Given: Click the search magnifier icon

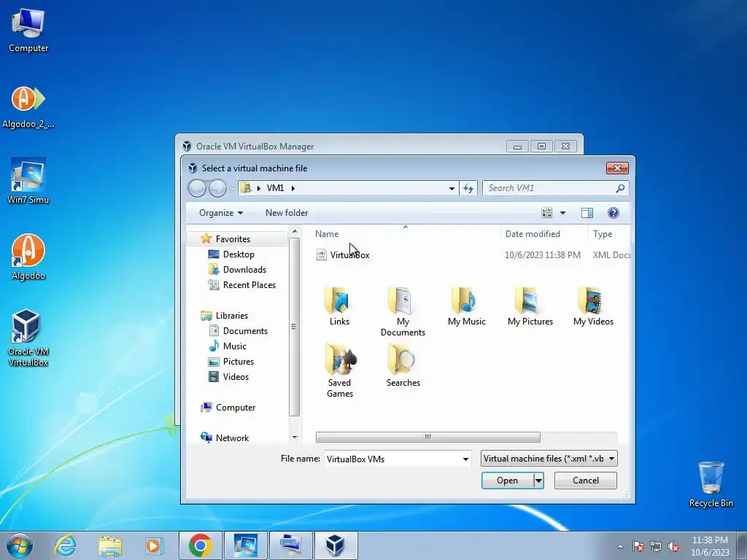Looking at the screenshot, I should 620,188.
